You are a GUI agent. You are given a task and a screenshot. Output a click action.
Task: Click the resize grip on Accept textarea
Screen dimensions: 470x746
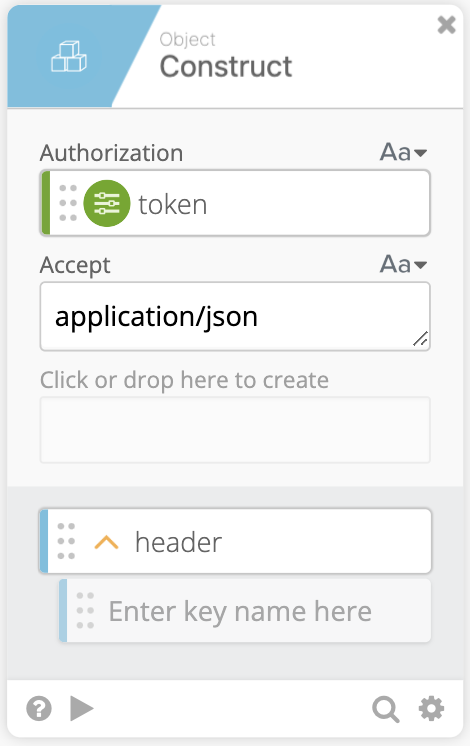pyautogui.click(x=421, y=339)
